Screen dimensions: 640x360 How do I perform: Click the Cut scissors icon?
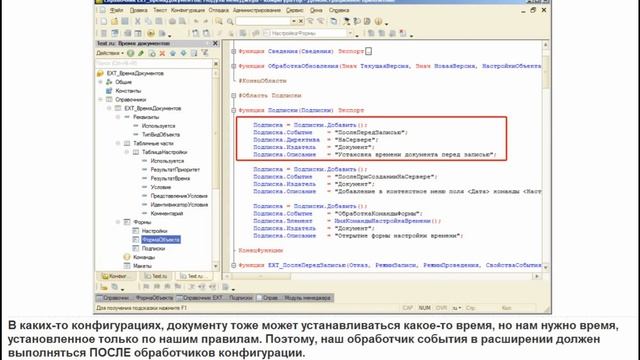click(138, 21)
